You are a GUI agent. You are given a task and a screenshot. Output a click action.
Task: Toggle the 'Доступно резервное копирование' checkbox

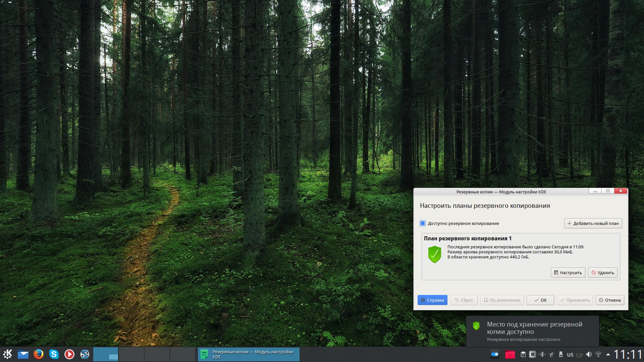423,223
